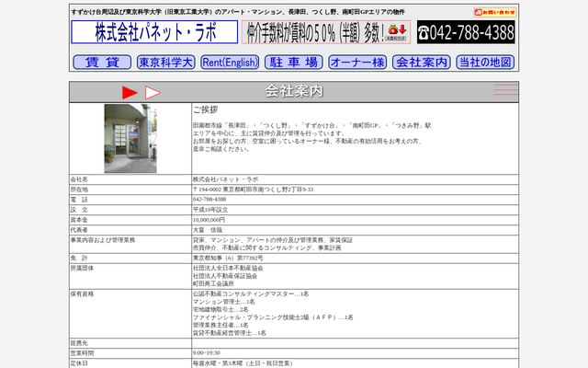Viewport: 588px width, 368px height.
Task: Click the 所在地 row label
Action: coord(79,190)
